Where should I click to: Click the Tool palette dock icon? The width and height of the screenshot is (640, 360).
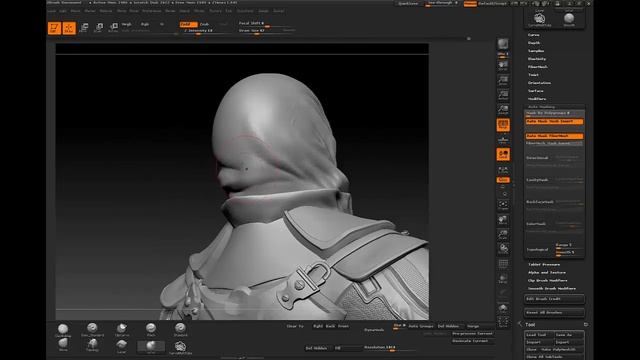click(586, 324)
